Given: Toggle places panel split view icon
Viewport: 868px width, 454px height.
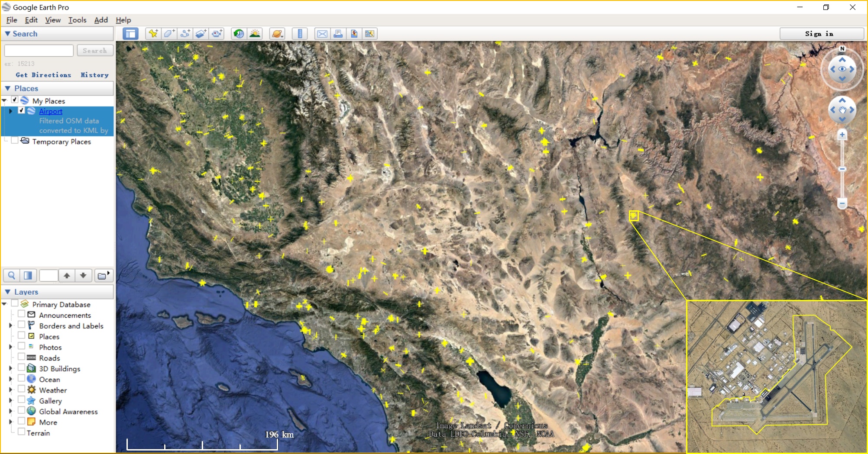Looking at the screenshot, I should coord(28,276).
